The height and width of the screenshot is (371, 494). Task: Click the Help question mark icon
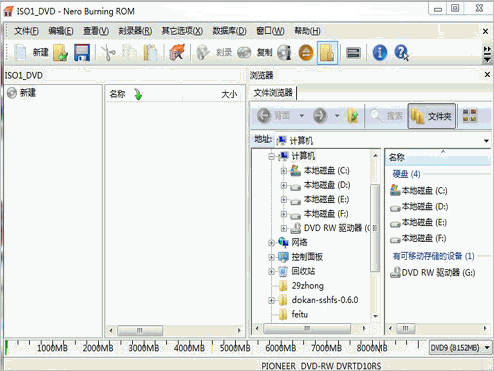pyautogui.click(x=401, y=52)
